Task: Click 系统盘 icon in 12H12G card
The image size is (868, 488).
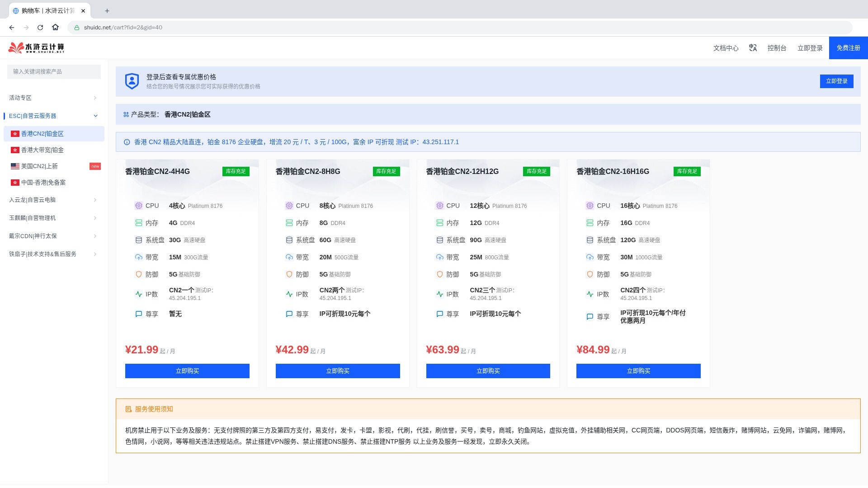Action: 439,240
